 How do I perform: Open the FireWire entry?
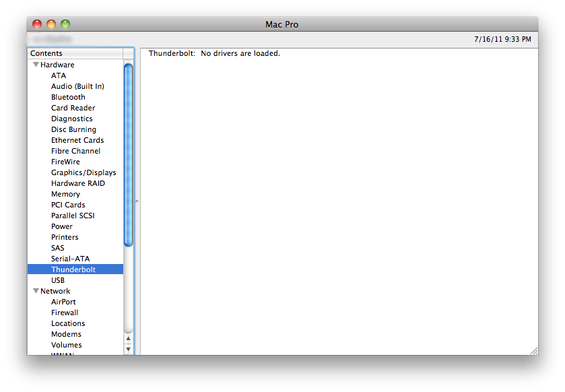pos(65,162)
